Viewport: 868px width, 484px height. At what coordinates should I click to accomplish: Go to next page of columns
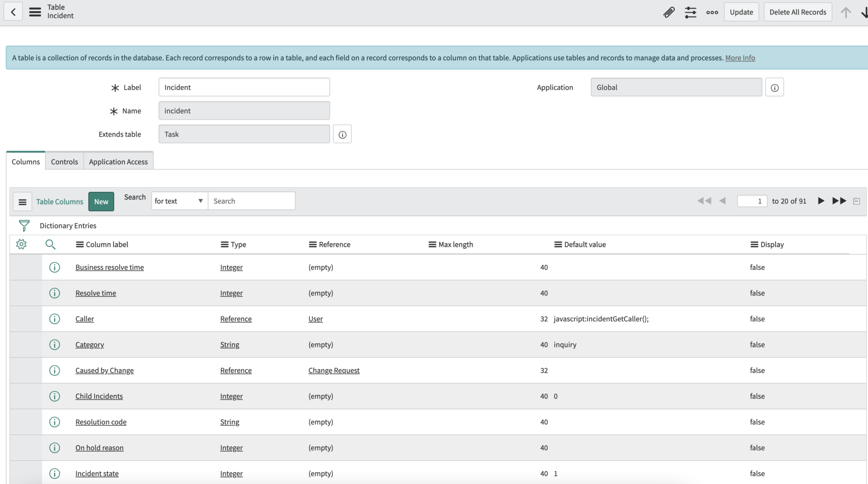tap(821, 201)
